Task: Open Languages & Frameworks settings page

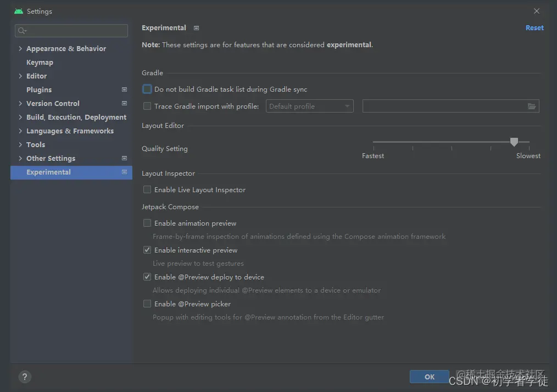Action: point(70,131)
